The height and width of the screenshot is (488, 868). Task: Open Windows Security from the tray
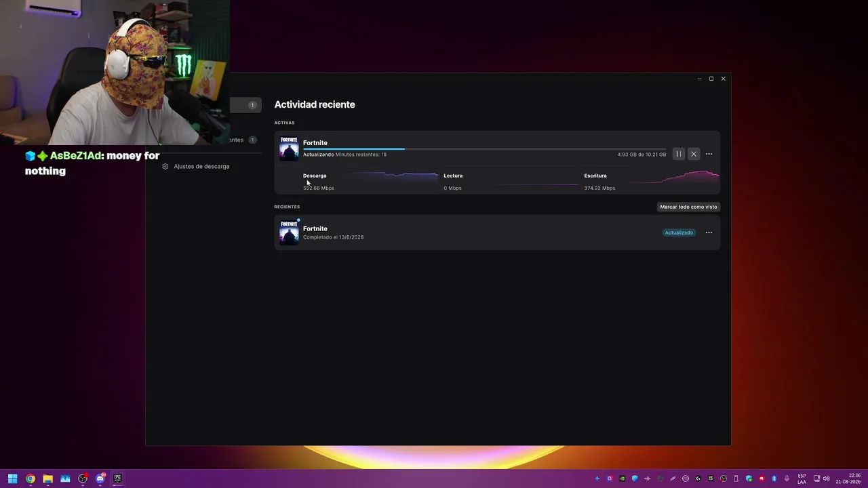[749, 479]
